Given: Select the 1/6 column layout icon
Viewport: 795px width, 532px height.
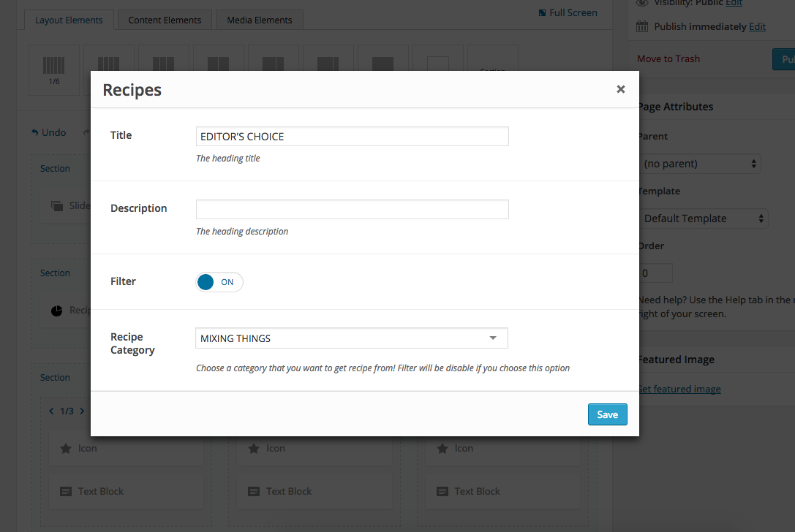Looking at the screenshot, I should pos(54,69).
